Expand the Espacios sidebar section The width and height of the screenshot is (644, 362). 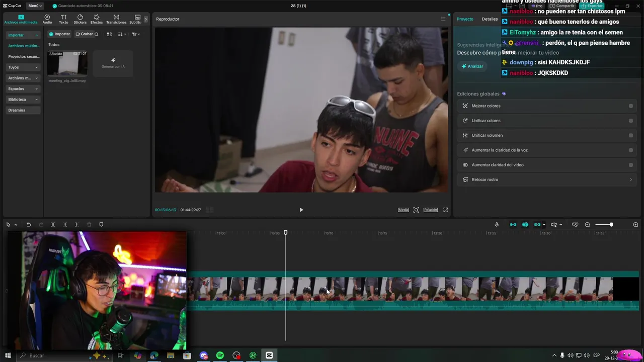[x=23, y=88]
